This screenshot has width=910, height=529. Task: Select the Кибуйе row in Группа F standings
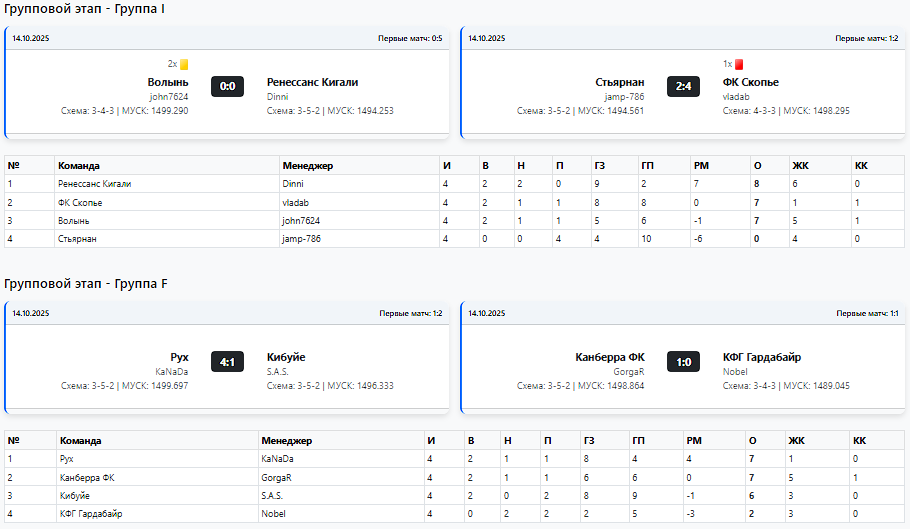click(x=76, y=495)
